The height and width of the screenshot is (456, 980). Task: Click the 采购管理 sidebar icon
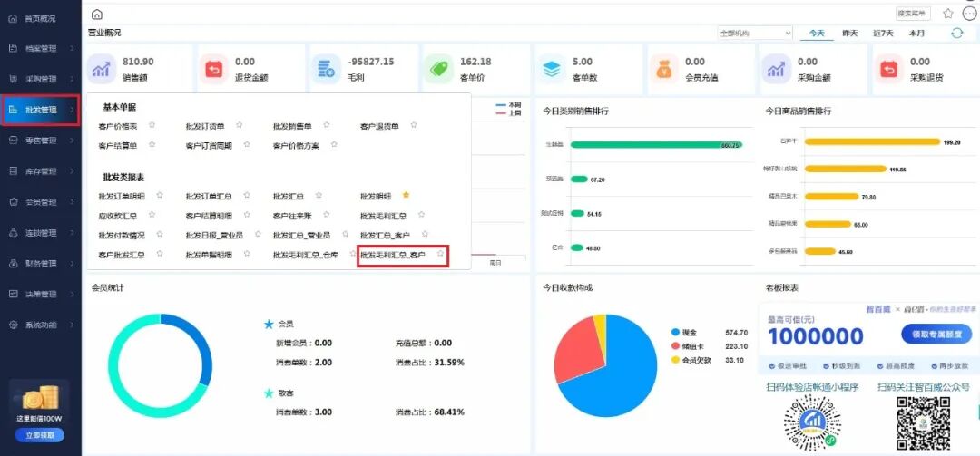pyautogui.click(x=13, y=80)
